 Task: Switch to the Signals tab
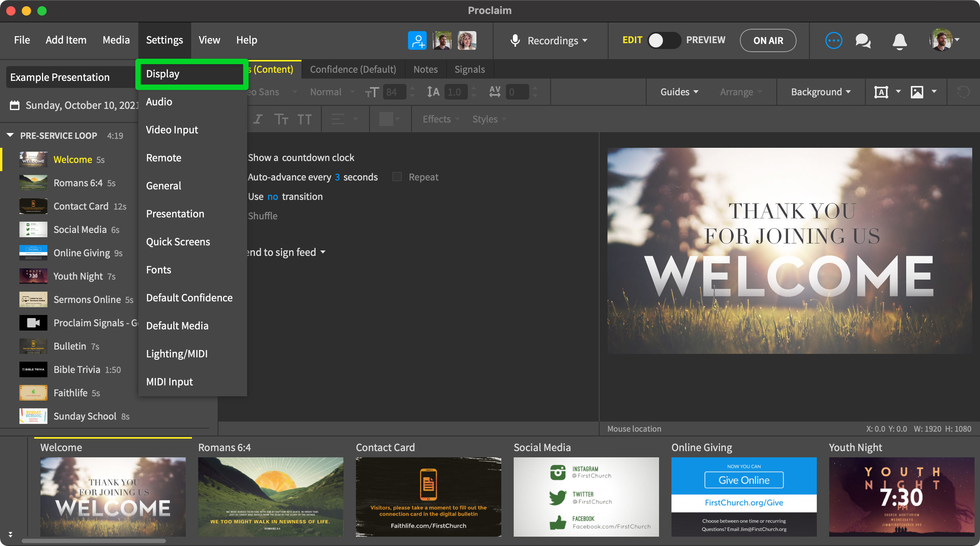coord(470,69)
